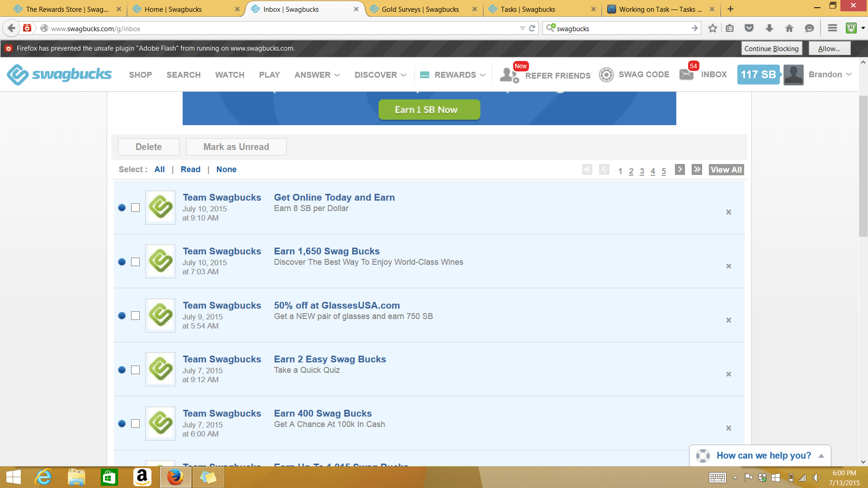Select the 'Earn 2 Easy Swag Bucks' checkbox

pyautogui.click(x=135, y=370)
